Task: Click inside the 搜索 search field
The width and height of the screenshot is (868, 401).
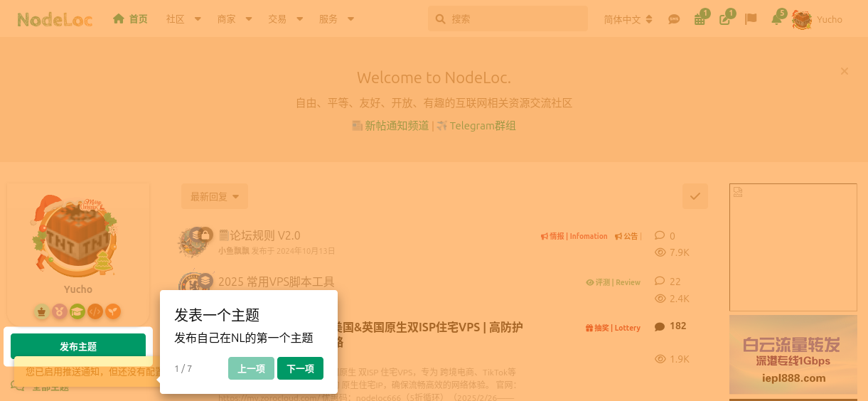Action: (508, 19)
